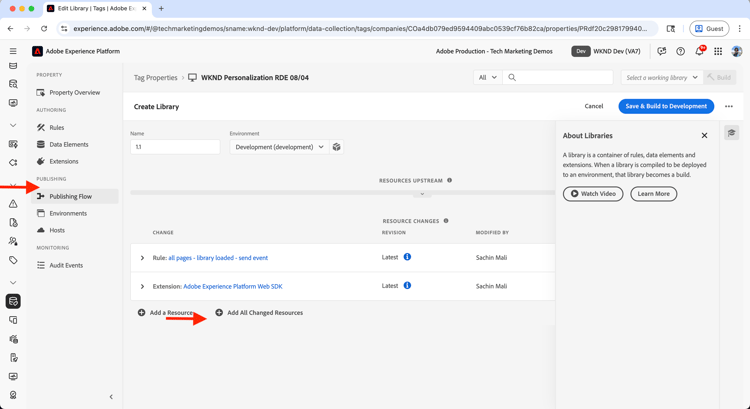Screen dimensions: 750x409
Task: Select the highlighted data collection icon in left rail
Action: pos(13,301)
